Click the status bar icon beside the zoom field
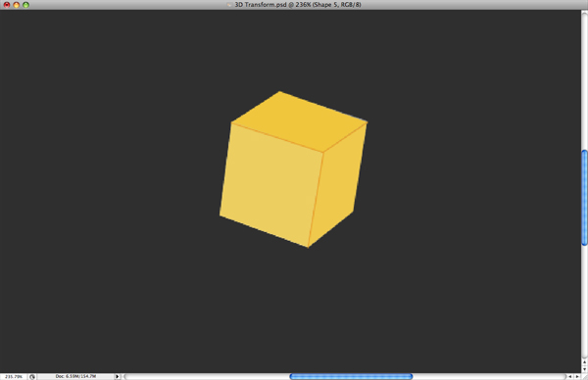This screenshot has height=380, width=588. (32, 377)
